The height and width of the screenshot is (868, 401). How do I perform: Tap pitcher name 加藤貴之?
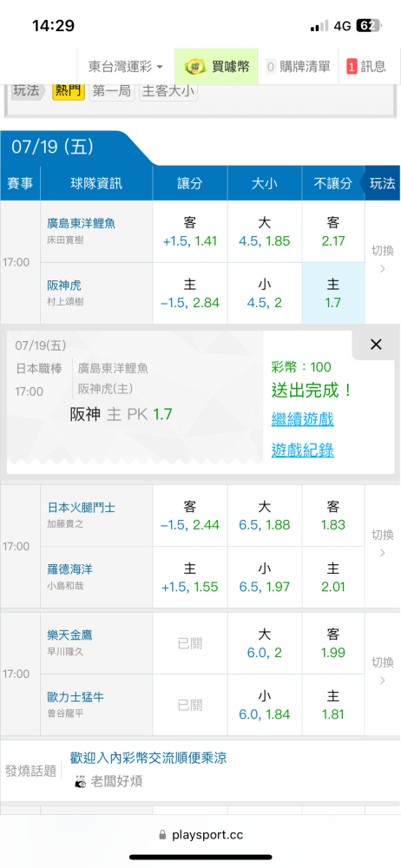(65, 525)
